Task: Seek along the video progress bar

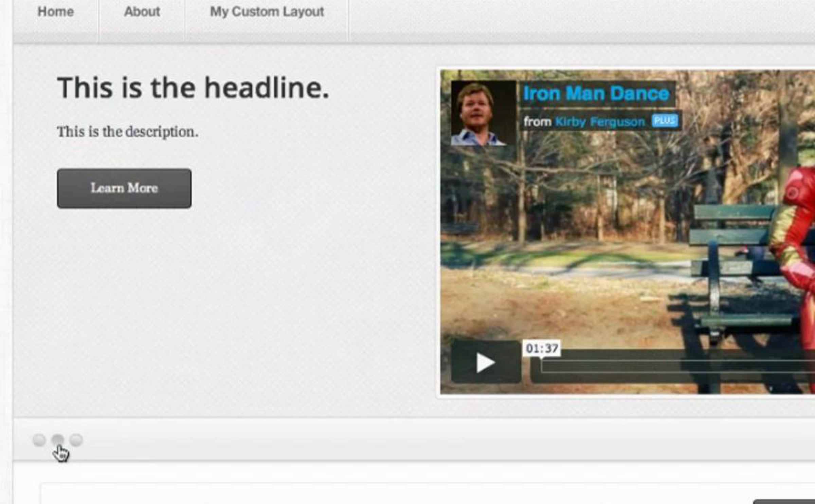Action: coord(678,367)
